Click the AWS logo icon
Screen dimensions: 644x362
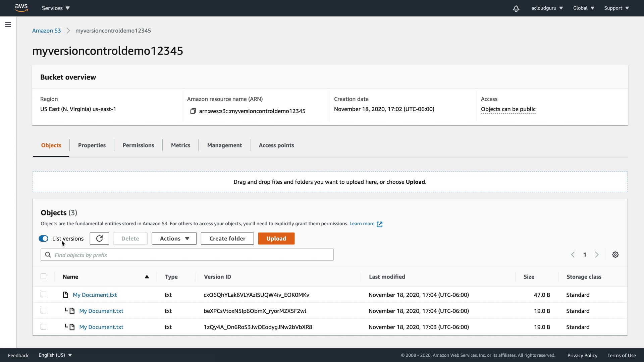point(21,8)
